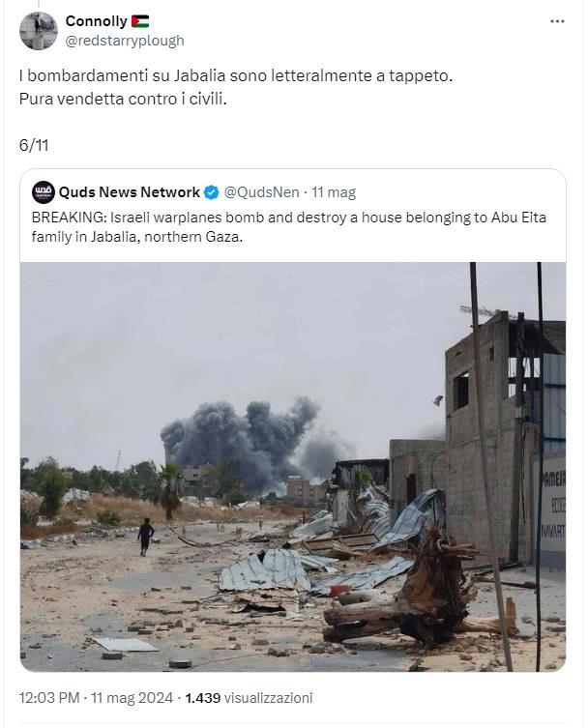Viewport: 588px width, 728px height.
Task: Click the Palestinian flag emoji beside Connolly
Action: click(140, 21)
